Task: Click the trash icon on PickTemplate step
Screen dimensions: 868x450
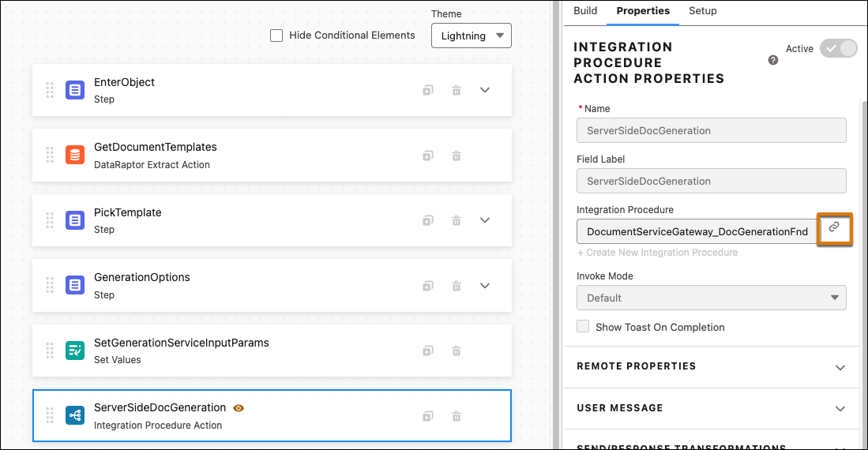Action: click(457, 220)
